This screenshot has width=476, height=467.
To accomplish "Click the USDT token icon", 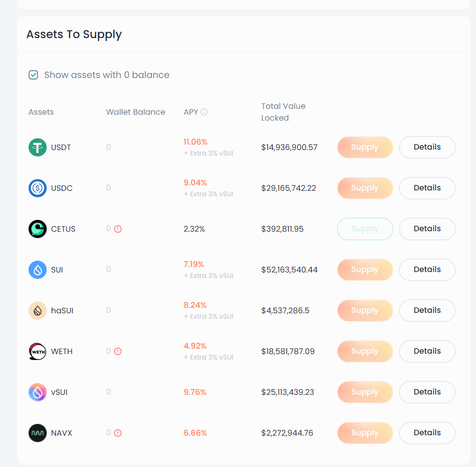I will 38,147.
